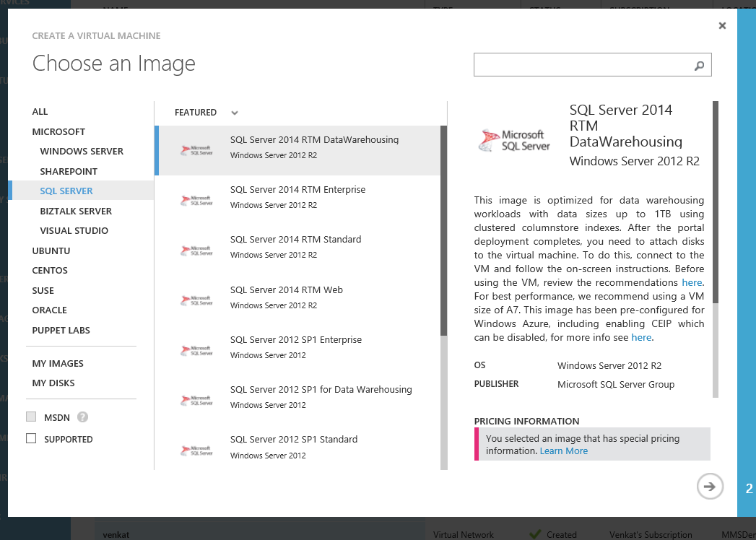Enable the MSDN filter checkbox
The height and width of the screenshot is (540, 756).
pyautogui.click(x=31, y=417)
